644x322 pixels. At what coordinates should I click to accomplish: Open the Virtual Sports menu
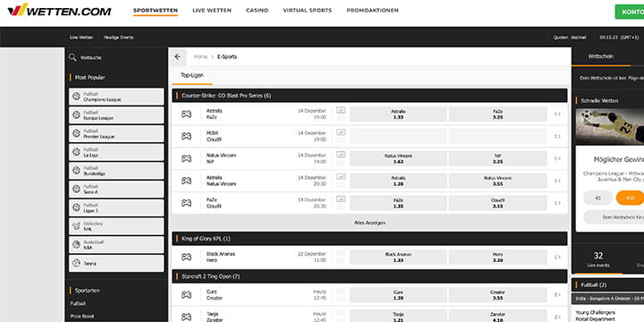click(307, 11)
